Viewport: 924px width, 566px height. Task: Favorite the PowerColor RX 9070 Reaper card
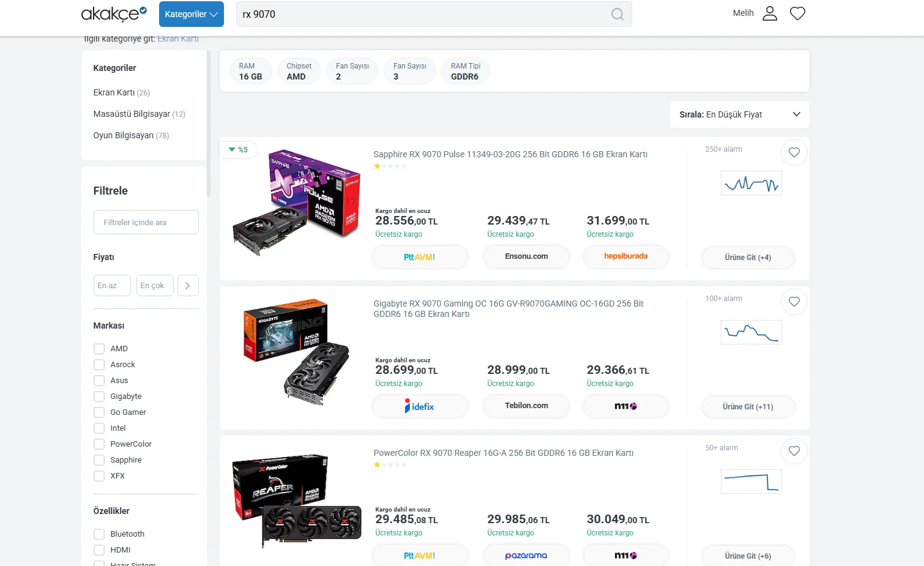pos(794,451)
